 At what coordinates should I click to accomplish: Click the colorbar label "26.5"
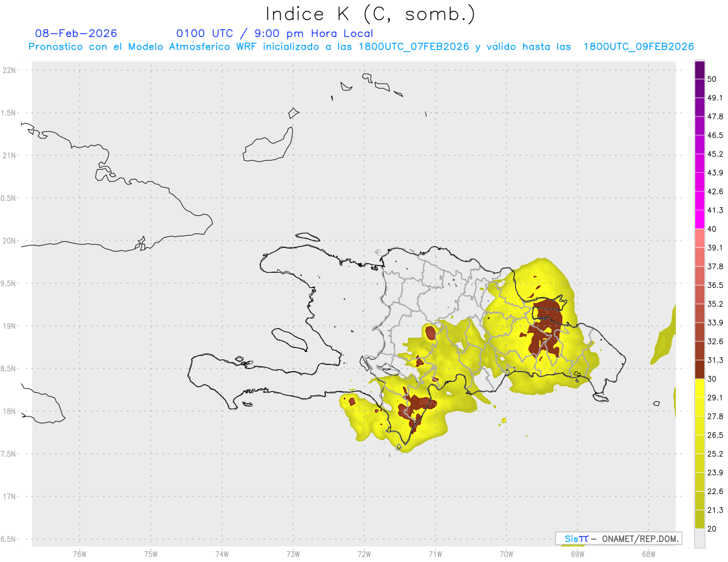[715, 435]
